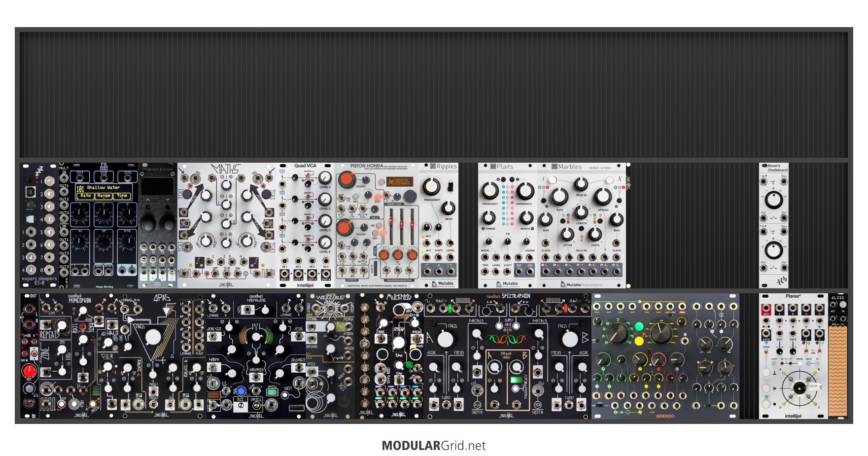Select the Wogglebug module
The image size is (868, 456).
[330, 356]
